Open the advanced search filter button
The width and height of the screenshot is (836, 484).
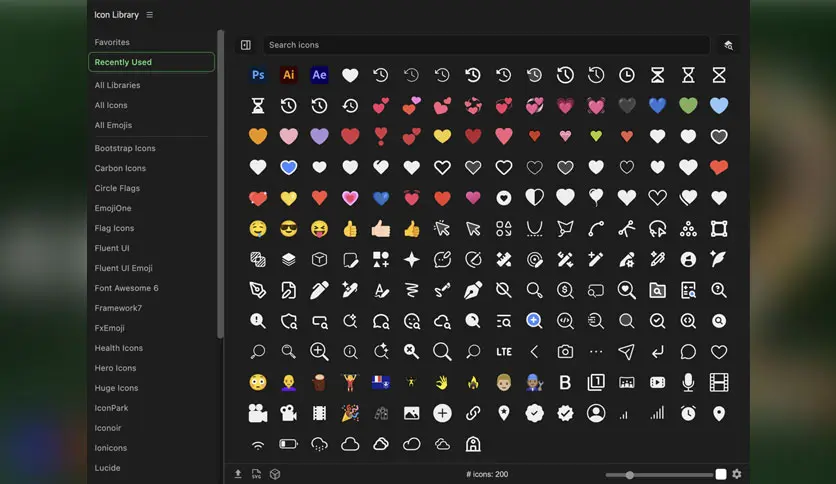click(x=728, y=45)
